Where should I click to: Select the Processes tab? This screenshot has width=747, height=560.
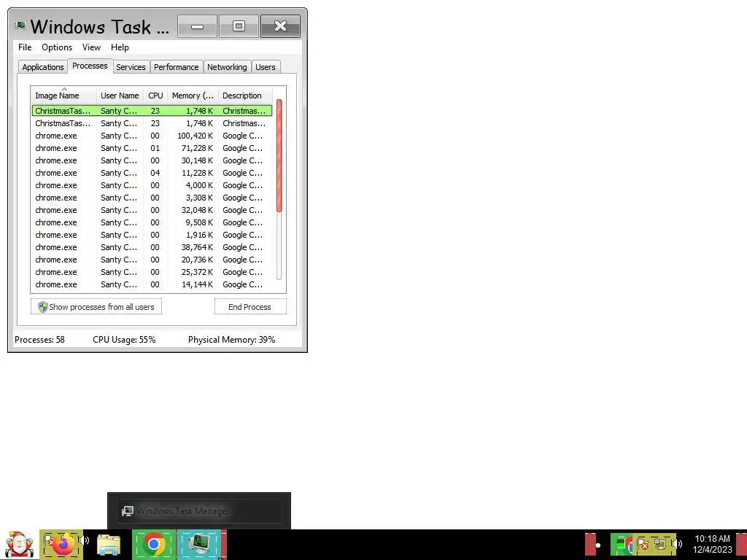[x=90, y=66]
